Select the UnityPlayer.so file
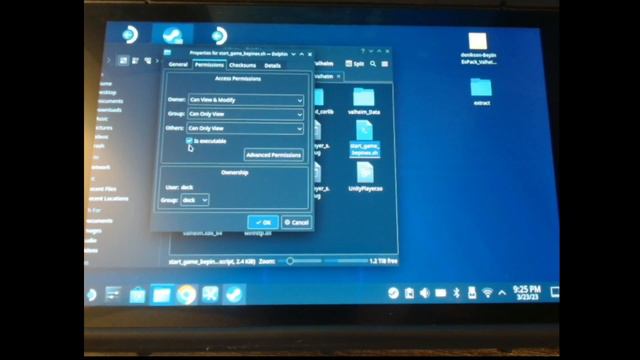The image size is (640, 360). point(365,177)
